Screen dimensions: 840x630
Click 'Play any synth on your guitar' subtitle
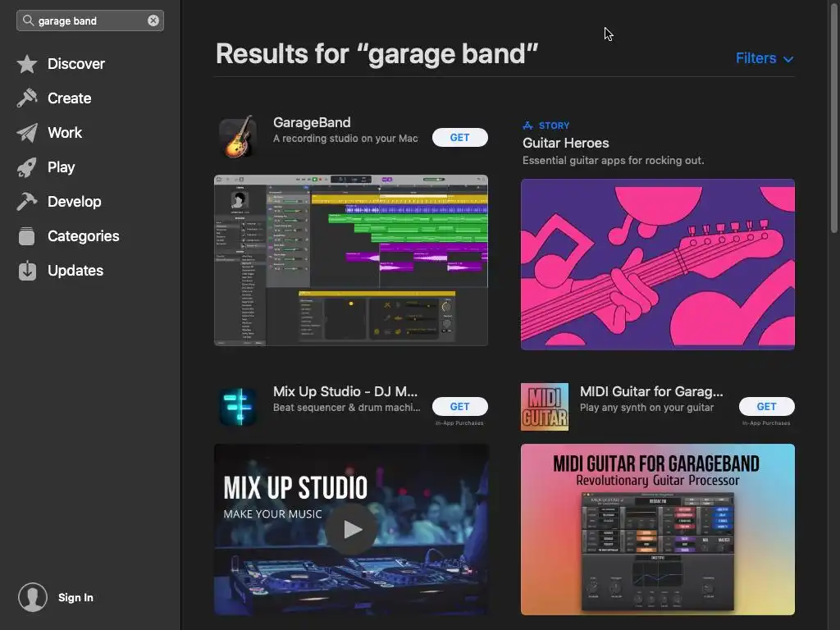646,408
